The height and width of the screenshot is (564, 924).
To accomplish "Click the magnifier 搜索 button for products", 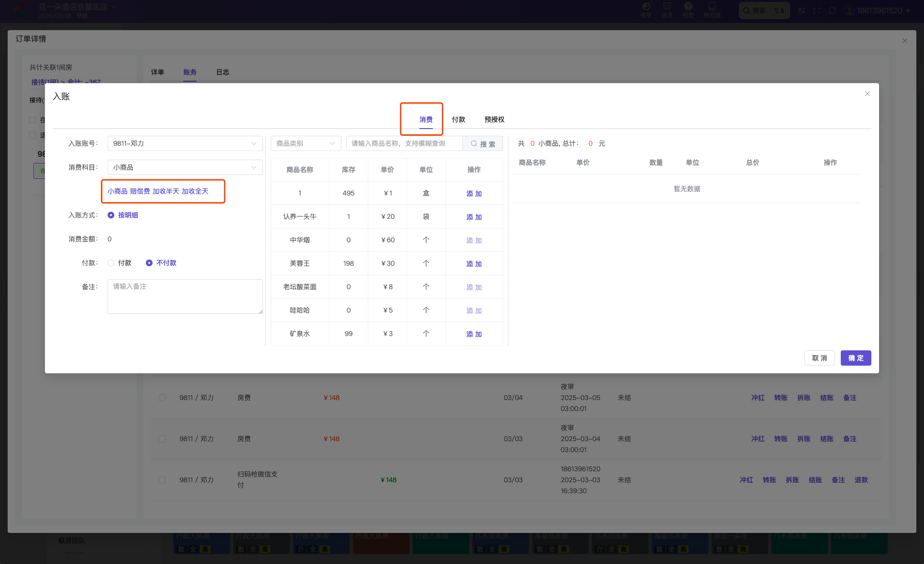I will 483,144.
